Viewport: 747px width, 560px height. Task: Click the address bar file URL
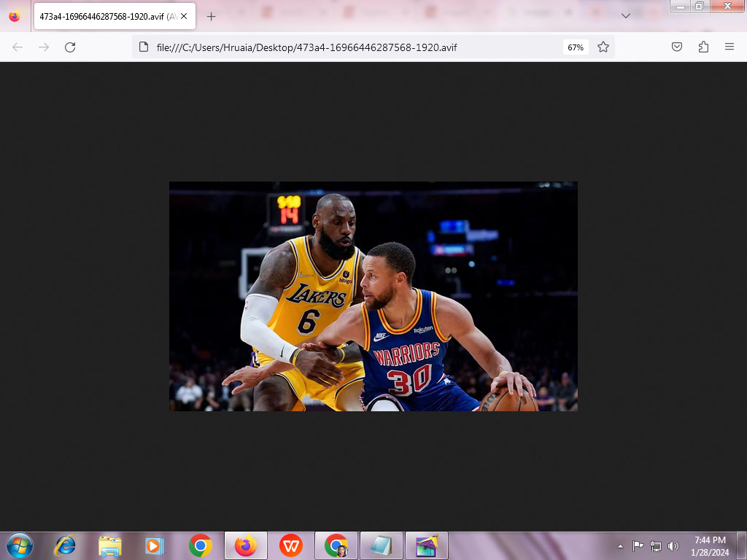[x=306, y=47]
